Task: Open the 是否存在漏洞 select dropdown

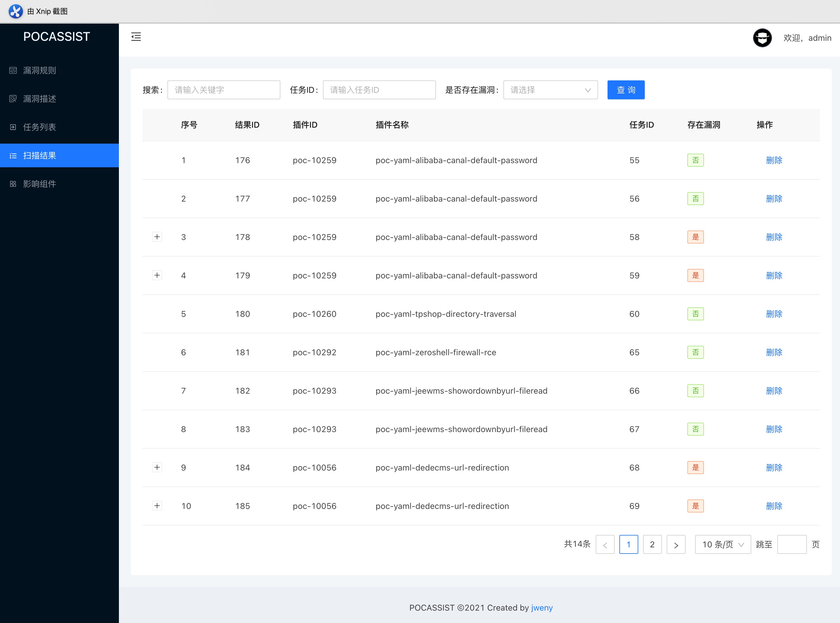Action: pos(550,90)
